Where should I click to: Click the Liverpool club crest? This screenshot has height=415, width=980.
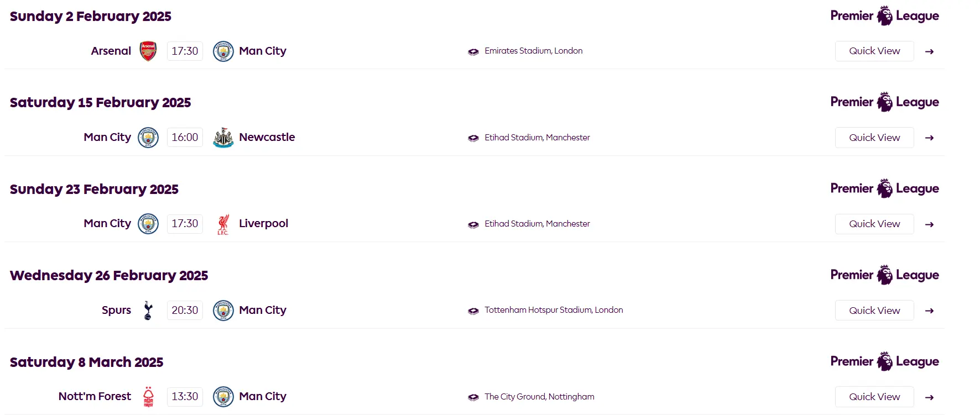pos(223,224)
